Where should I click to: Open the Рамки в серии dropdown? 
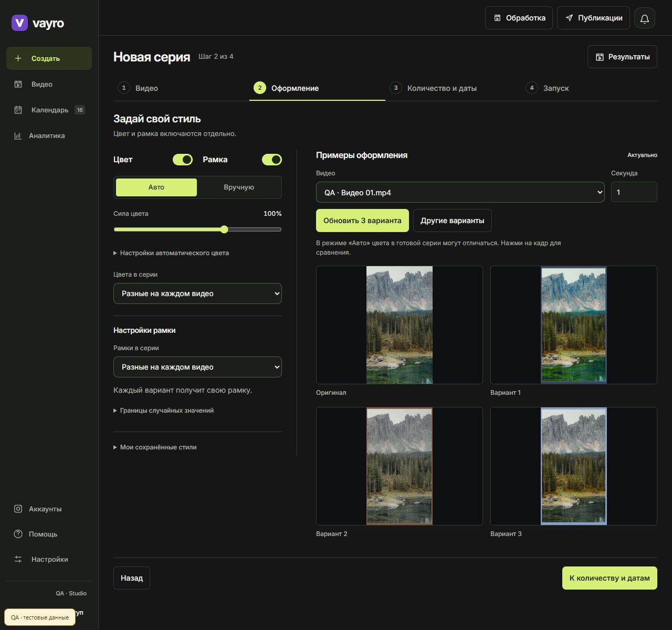click(197, 367)
